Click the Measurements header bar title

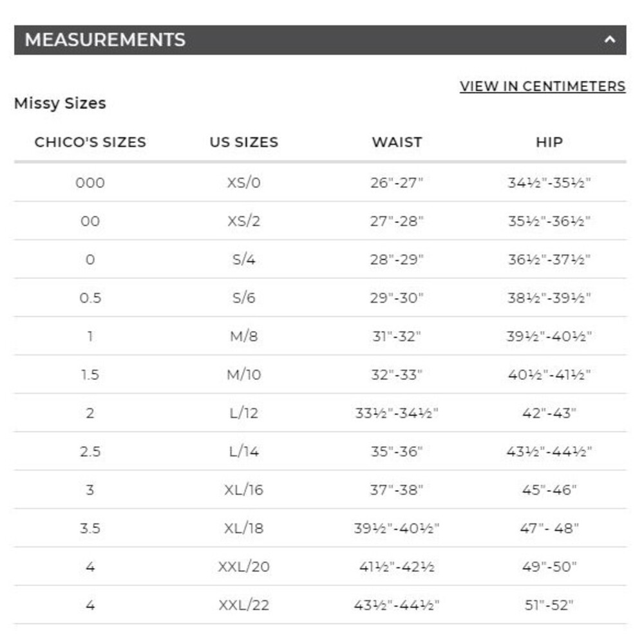[105, 40]
